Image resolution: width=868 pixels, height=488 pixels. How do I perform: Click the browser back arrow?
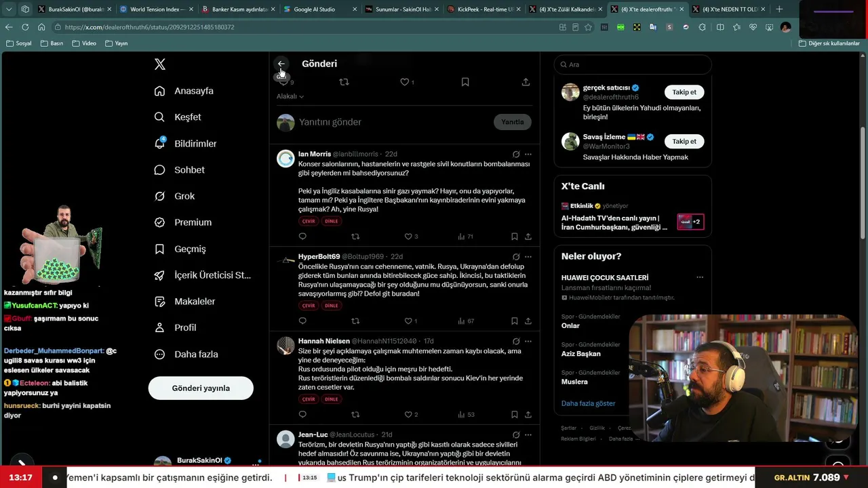tap(9, 27)
